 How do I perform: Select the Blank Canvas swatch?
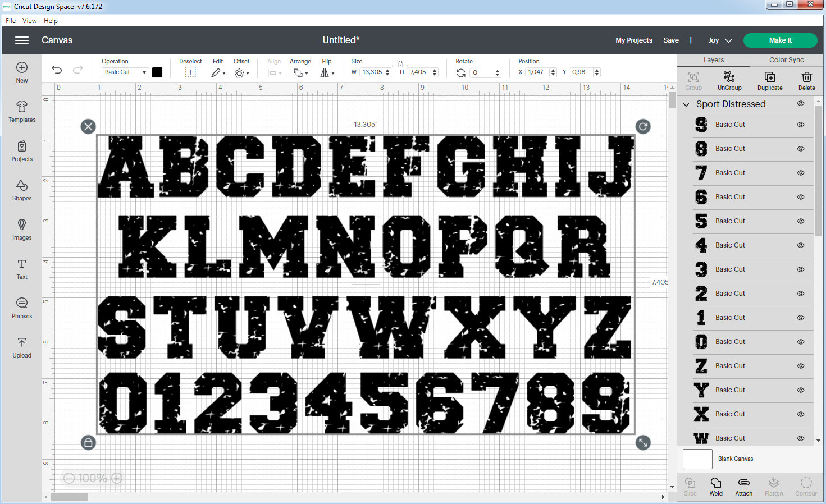coord(697,459)
